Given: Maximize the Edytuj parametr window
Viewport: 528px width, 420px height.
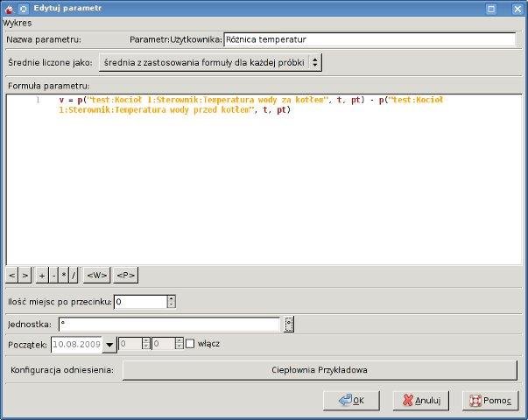Looking at the screenshot, I should click(491, 9).
